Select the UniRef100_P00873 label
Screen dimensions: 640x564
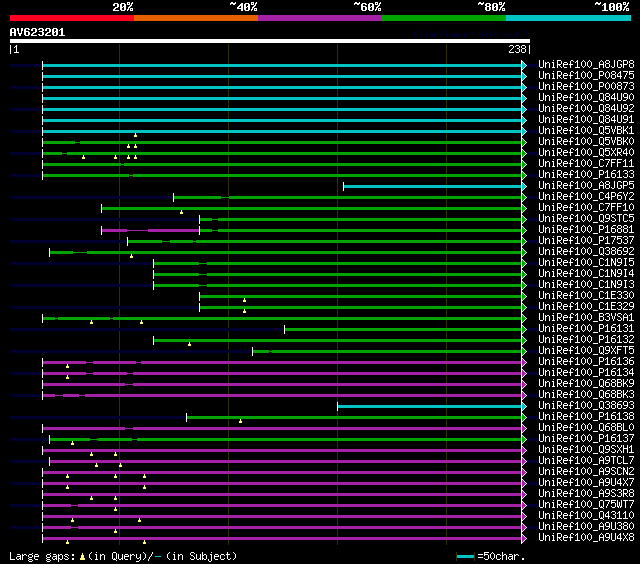tap(586, 87)
